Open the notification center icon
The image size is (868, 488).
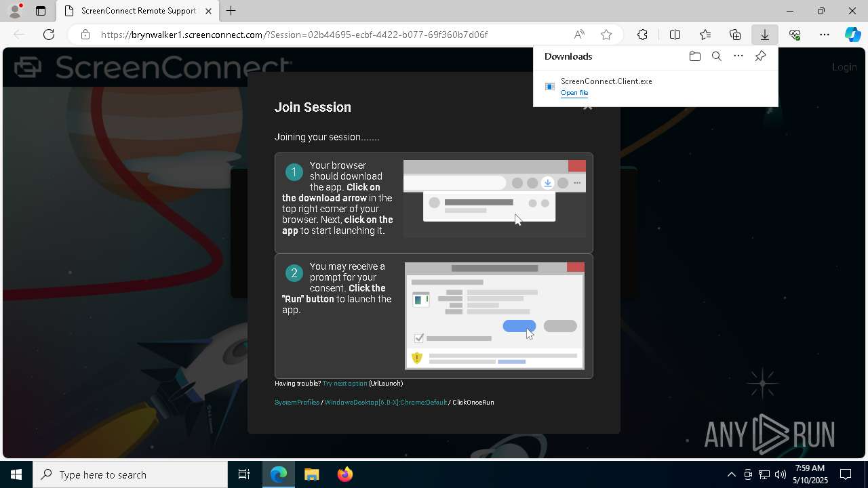846,474
